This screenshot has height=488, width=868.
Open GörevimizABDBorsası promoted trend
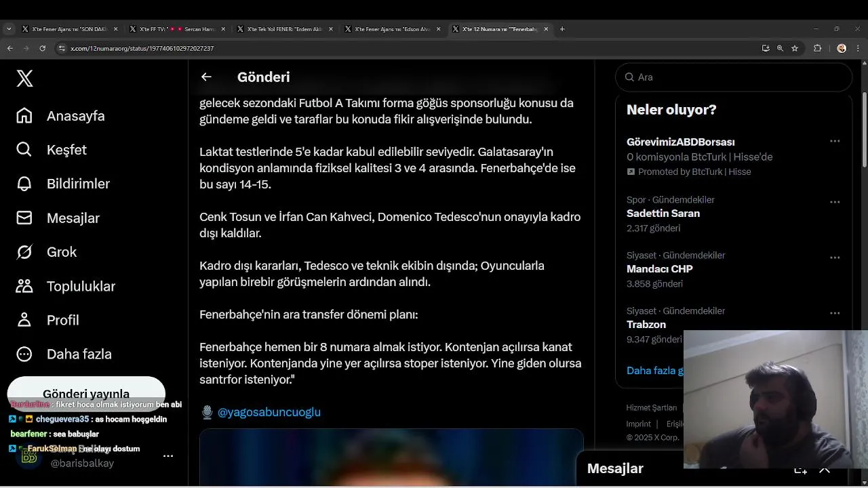(680, 142)
